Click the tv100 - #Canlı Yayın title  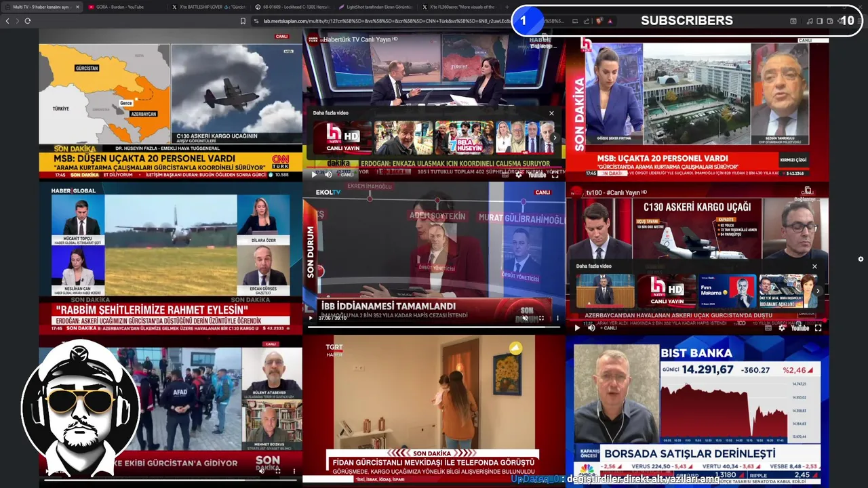(613, 192)
